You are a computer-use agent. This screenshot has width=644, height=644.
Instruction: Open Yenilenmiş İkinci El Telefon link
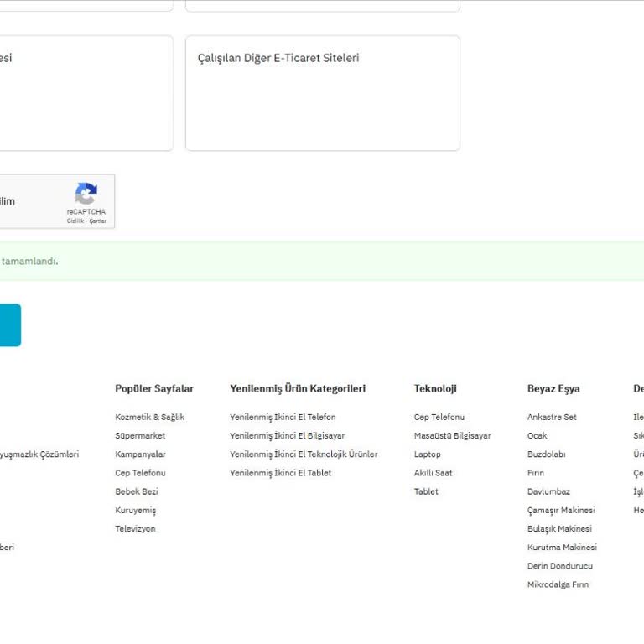(x=283, y=417)
